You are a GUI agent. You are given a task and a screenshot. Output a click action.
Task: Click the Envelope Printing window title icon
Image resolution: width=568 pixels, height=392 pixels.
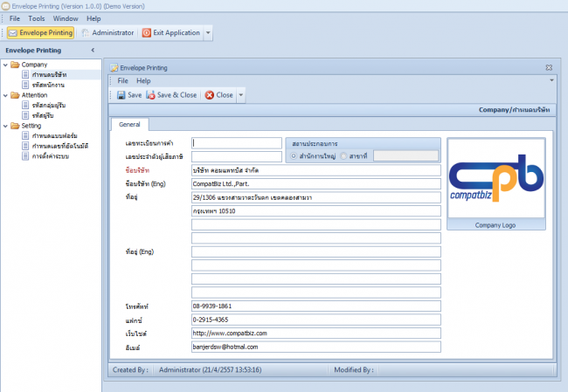(114, 68)
